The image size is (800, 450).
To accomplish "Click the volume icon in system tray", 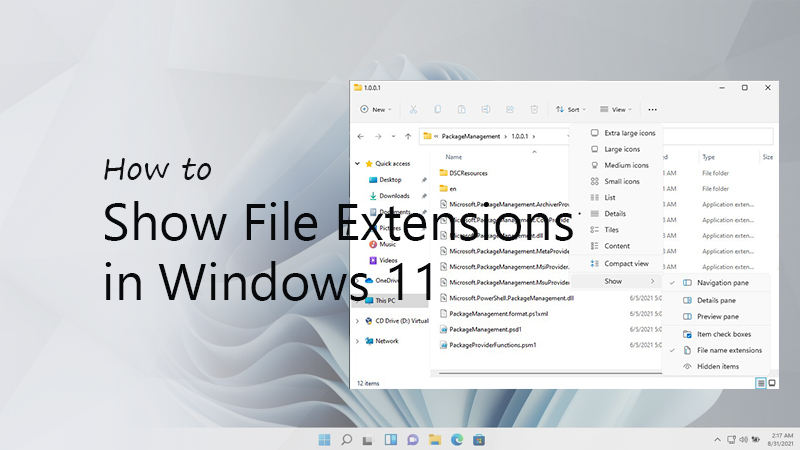I will 743,439.
